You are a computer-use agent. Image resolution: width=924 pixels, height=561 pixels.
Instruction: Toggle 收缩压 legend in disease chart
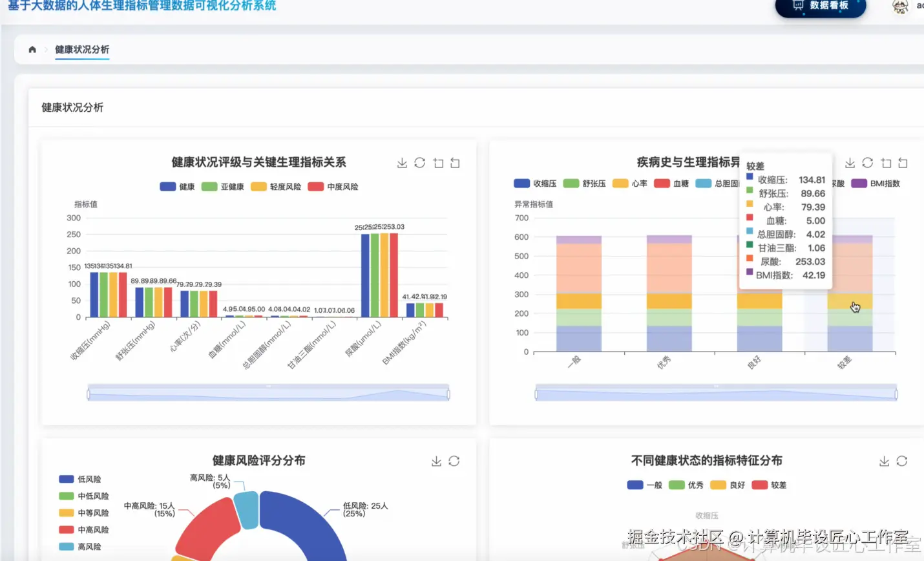pyautogui.click(x=535, y=184)
